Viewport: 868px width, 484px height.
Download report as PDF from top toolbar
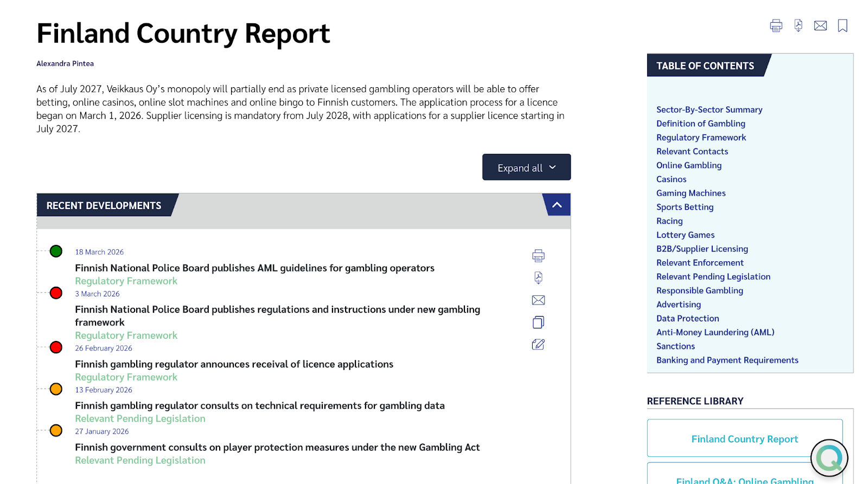coord(798,25)
